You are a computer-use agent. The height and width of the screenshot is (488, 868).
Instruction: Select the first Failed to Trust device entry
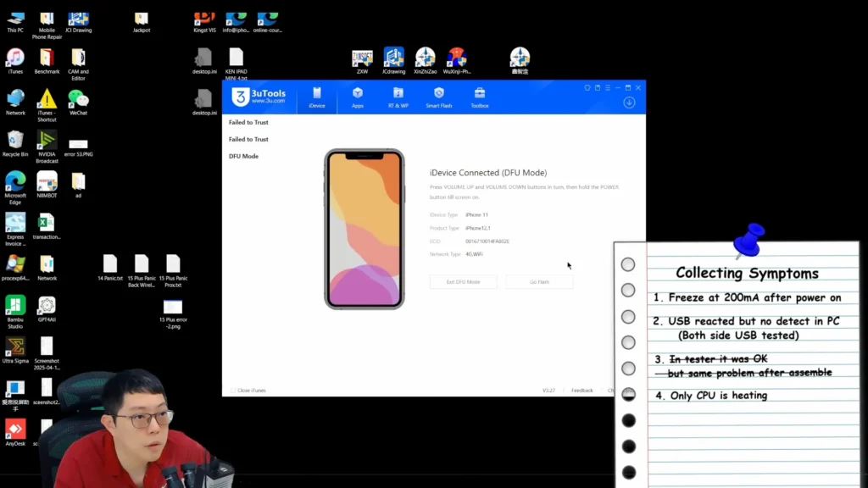pos(248,122)
